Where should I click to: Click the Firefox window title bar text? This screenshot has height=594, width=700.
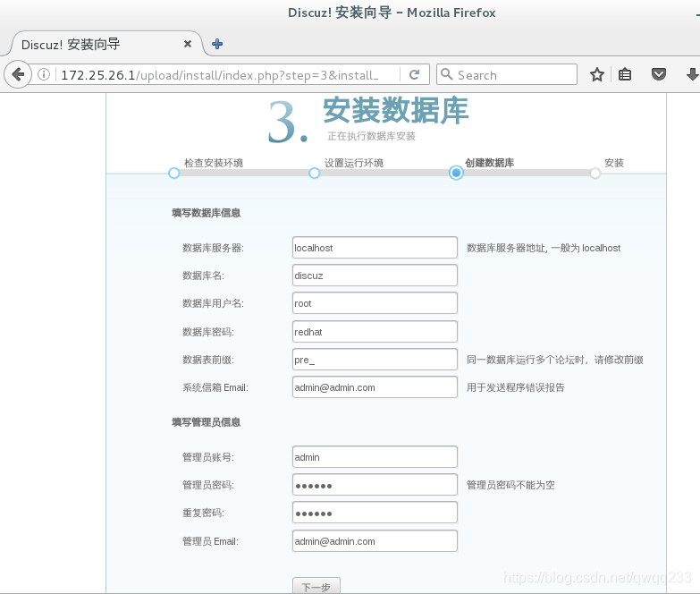point(392,13)
